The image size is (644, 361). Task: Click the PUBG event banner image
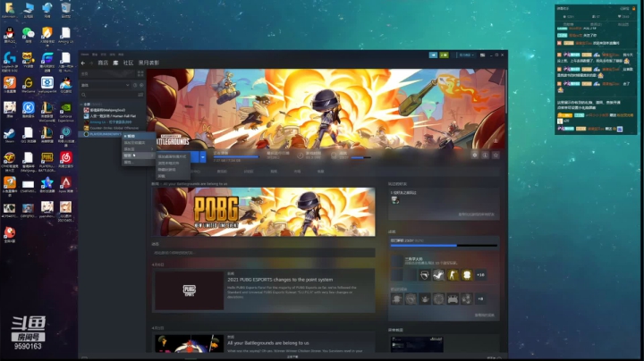point(264,212)
